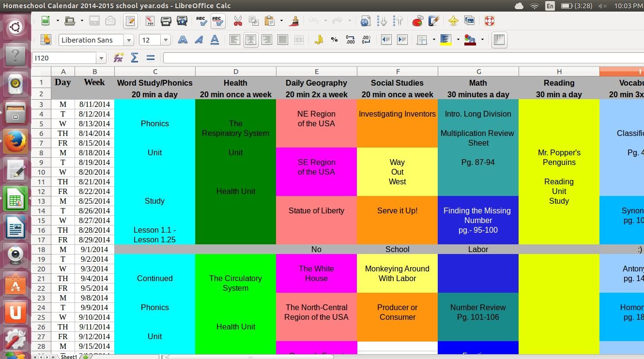The image size is (644, 359).
Task: Select the Clone Formatting paintbrush
Action: 294,21
